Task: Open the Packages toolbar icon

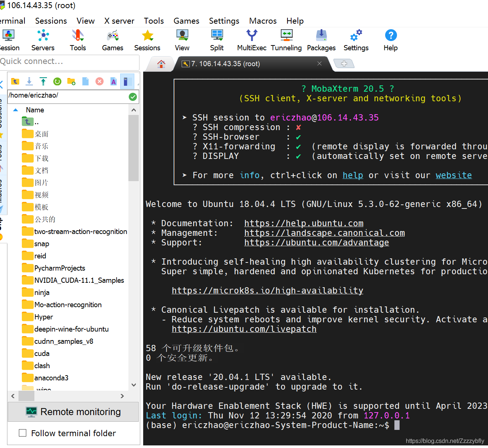Action: (321, 40)
